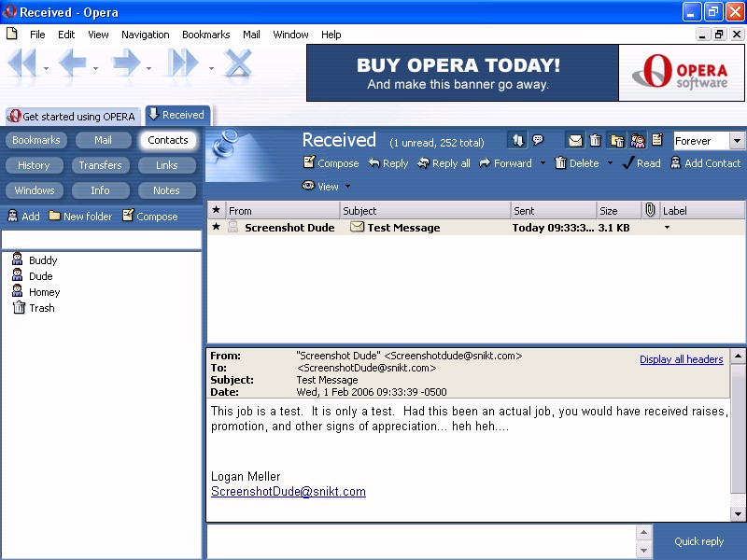Open the Fast Forward dropdown arrow

tap(211, 68)
